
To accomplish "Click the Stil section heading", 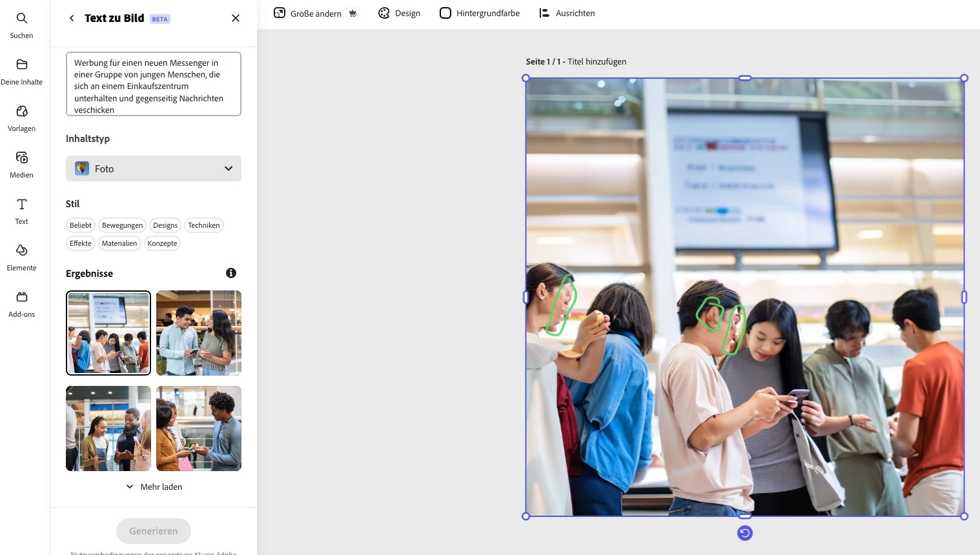I will point(73,204).
